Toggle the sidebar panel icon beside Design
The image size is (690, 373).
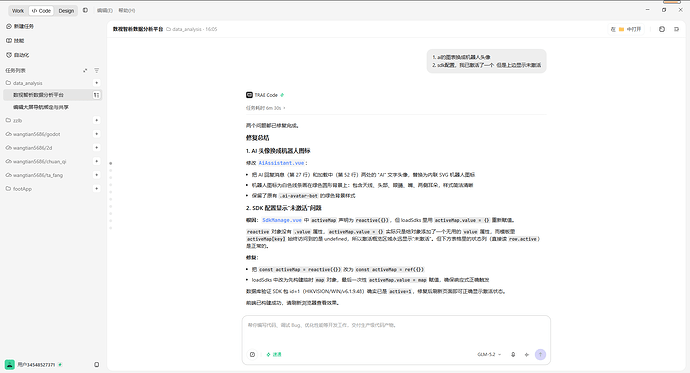coord(85,10)
